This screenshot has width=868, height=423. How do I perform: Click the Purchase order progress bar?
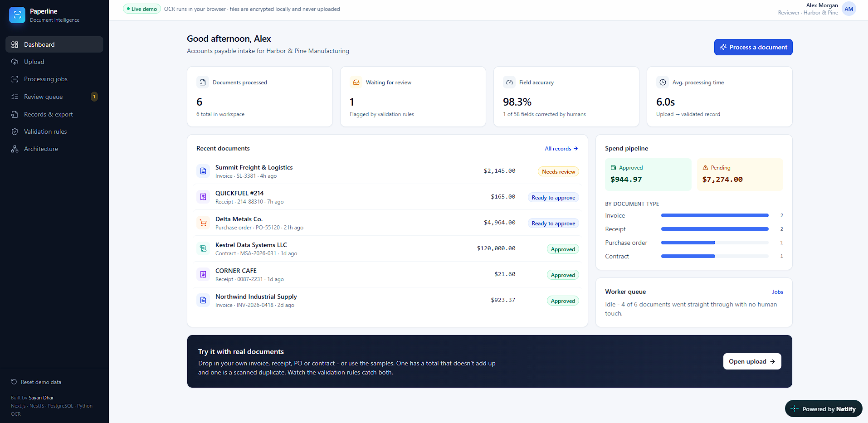tap(715, 243)
